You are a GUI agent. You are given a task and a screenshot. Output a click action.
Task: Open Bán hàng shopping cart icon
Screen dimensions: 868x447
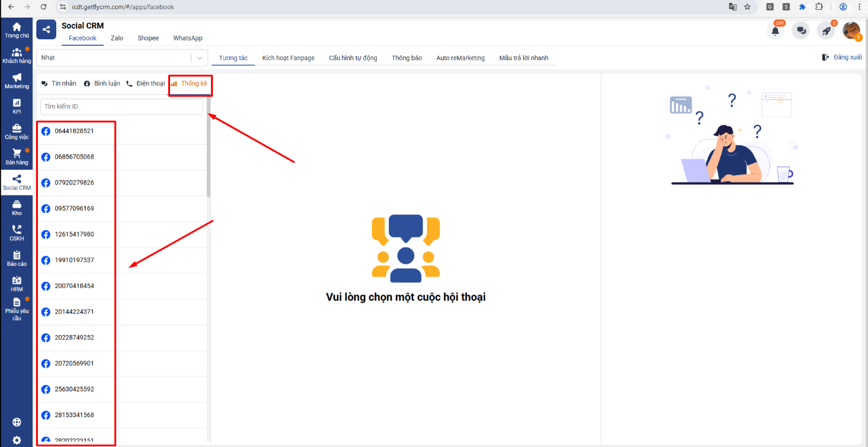(17, 157)
